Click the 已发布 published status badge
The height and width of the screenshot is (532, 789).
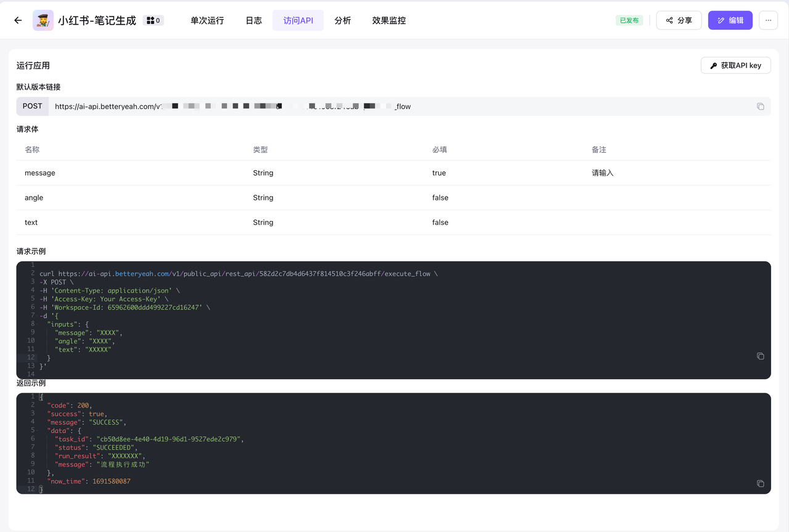[x=629, y=20]
